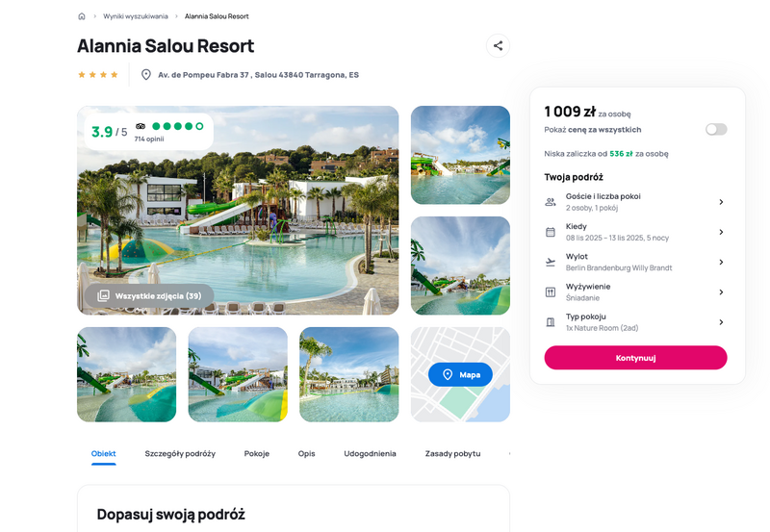
Task: Expand Goście i liczba pokoi chevron
Action: tap(721, 202)
